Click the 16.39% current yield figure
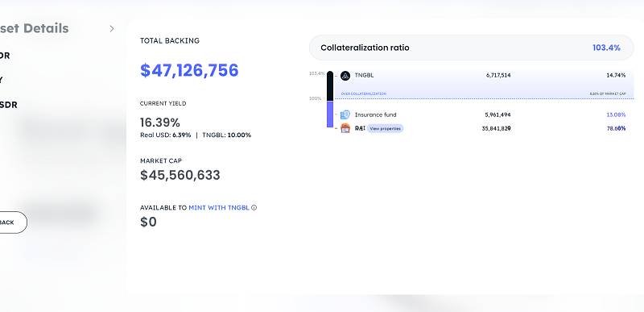Viewport: 644px width, 312px height. (160, 123)
